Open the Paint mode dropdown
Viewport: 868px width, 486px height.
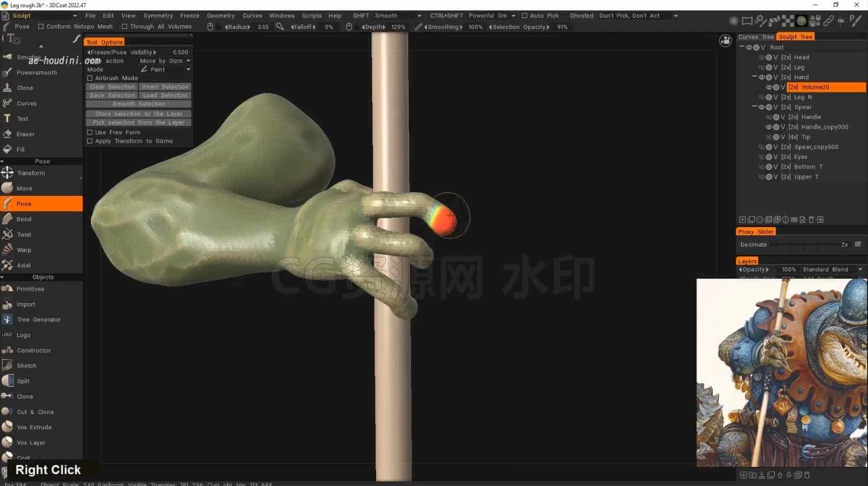[x=165, y=69]
